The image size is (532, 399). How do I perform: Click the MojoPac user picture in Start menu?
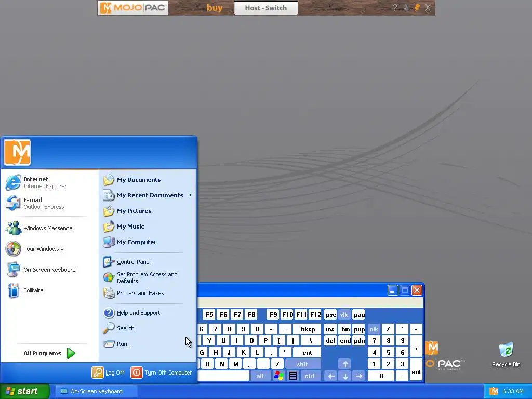(x=17, y=152)
